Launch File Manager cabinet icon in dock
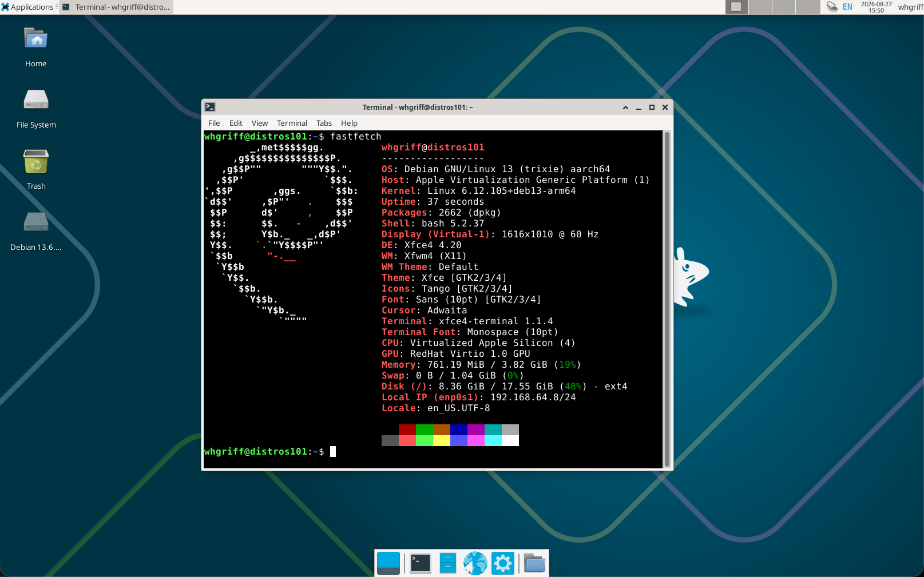 448,563
